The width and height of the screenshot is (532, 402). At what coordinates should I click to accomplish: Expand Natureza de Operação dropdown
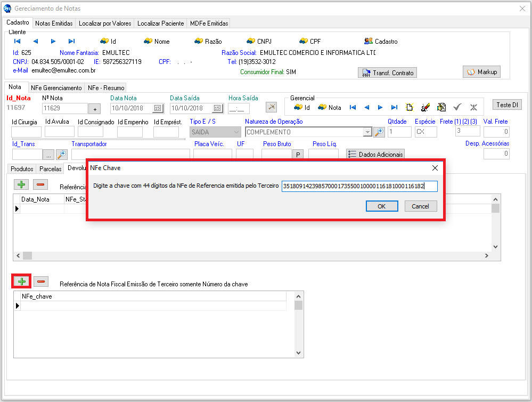click(x=367, y=132)
